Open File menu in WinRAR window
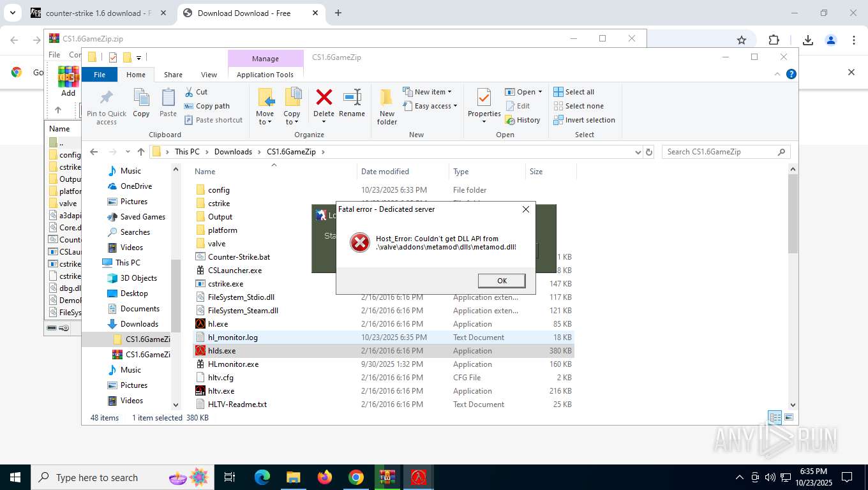Screen dimensions: 868x490 click(x=54, y=55)
